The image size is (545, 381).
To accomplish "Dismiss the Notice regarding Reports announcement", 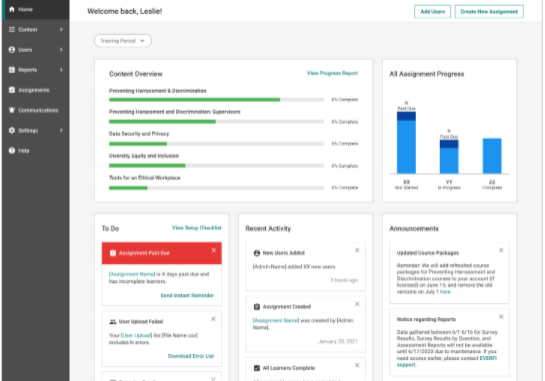I will tap(501, 316).
